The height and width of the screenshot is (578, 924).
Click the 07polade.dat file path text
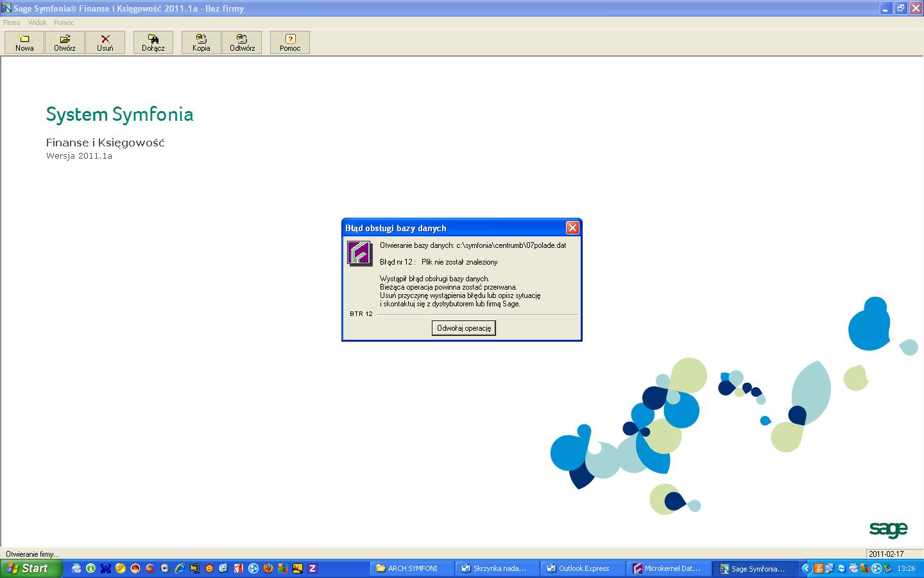[511, 245]
